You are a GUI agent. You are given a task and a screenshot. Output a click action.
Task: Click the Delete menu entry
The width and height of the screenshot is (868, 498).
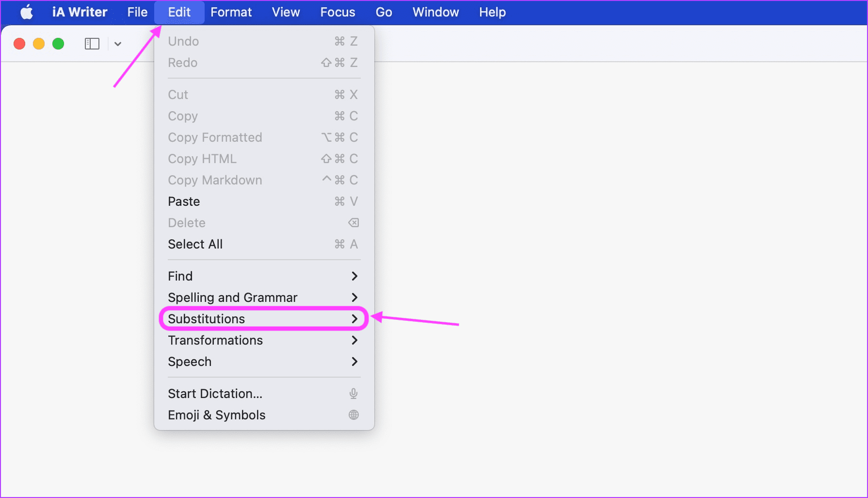[264, 223]
